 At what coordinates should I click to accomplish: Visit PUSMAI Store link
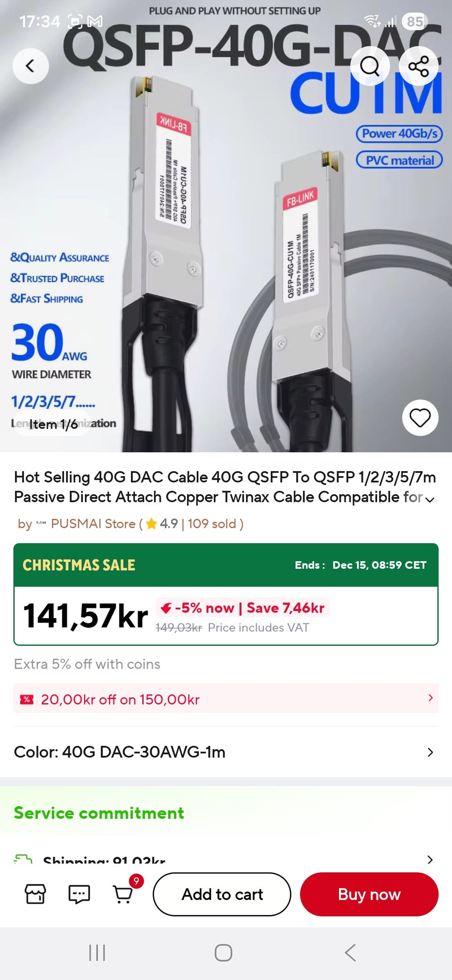coord(93,523)
